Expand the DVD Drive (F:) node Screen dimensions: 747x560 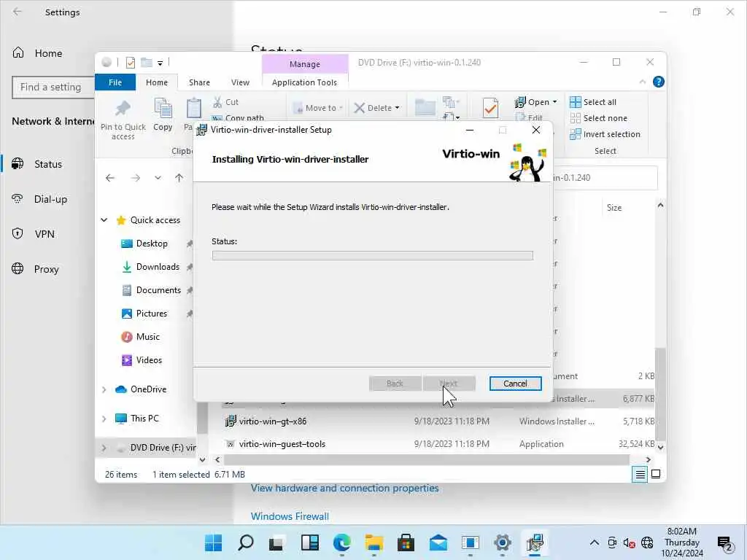point(104,448)
